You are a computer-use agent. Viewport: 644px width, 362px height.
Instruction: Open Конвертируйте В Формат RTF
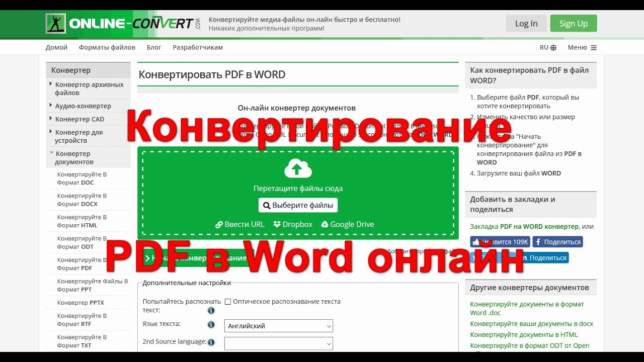(82, 320)
